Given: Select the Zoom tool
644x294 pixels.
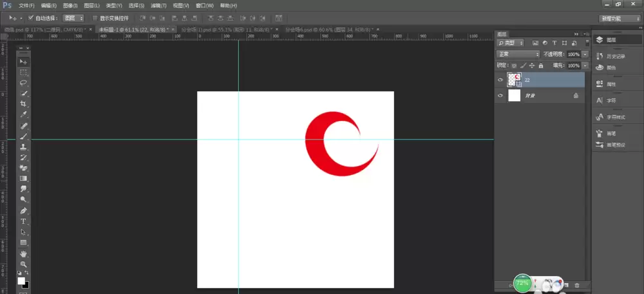Looking at the screenshot, I should 23,264.
